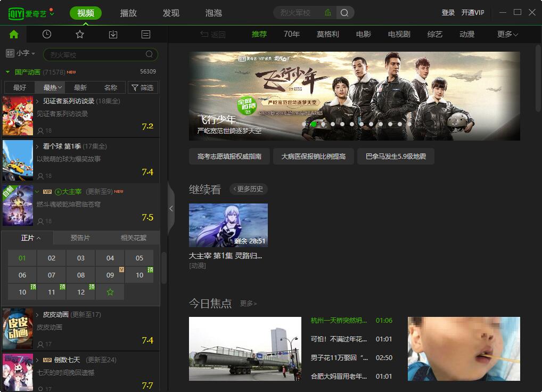Switch sorting to 最好
Image resolution: width=542 pixels, height=392 pixels.
coord(19,87)
